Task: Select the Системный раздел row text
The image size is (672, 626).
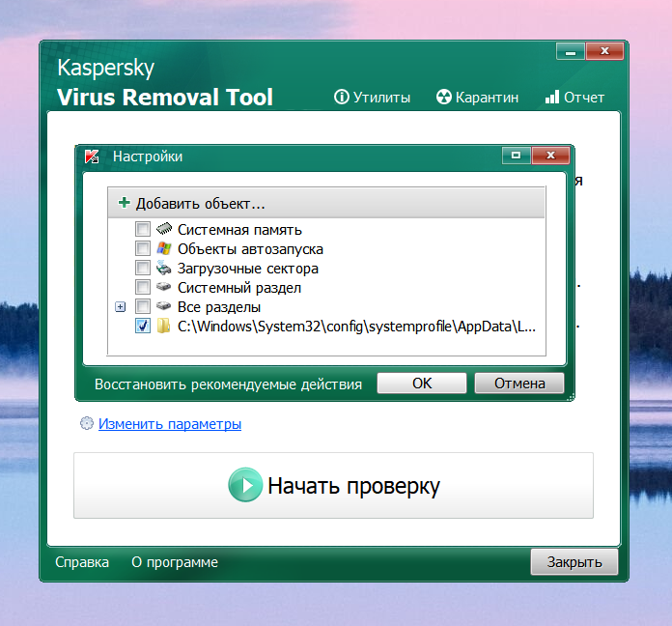Action: (239, 288)
